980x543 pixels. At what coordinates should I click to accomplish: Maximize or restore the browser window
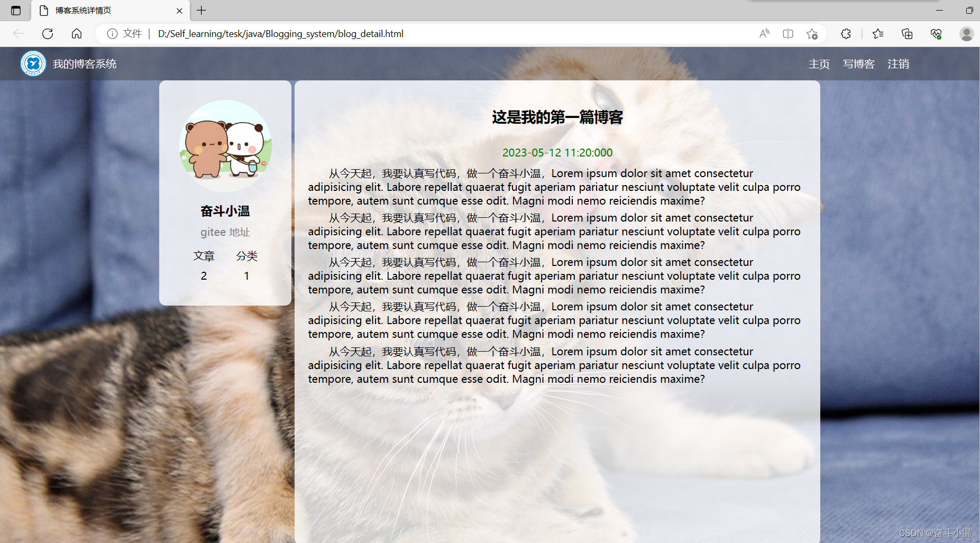tap(969, 10)
